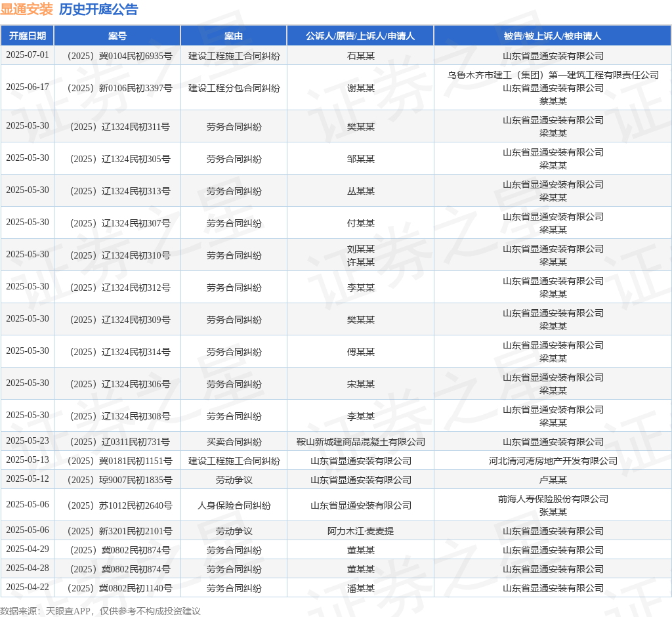Select case number (2025)辽1324民初313号
This screenshot has height=617, width=672.
pyautogui.click(x=117, y=191)
